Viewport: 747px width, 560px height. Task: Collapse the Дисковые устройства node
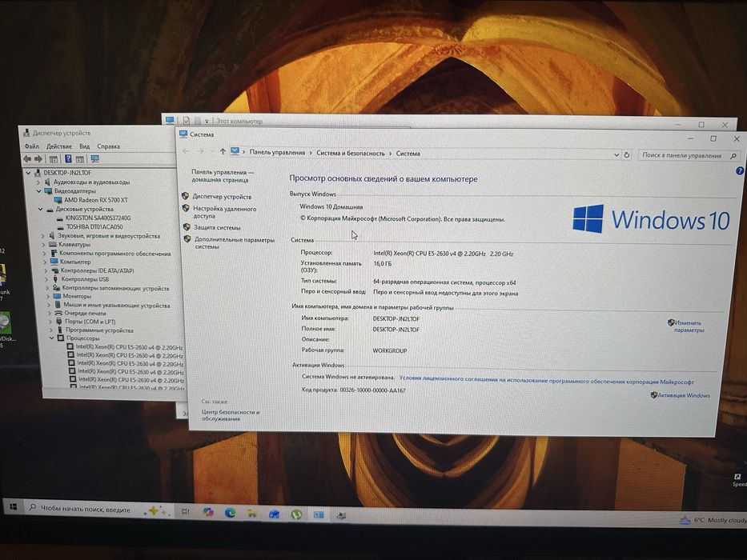41,209
